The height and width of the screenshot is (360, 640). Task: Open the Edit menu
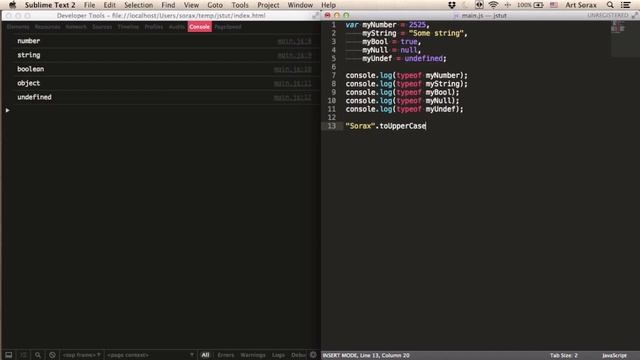(x=109, y=5)
